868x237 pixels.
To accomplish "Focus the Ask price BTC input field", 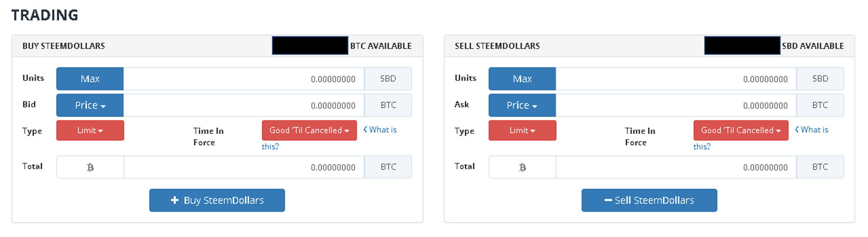I will [676, 105].
